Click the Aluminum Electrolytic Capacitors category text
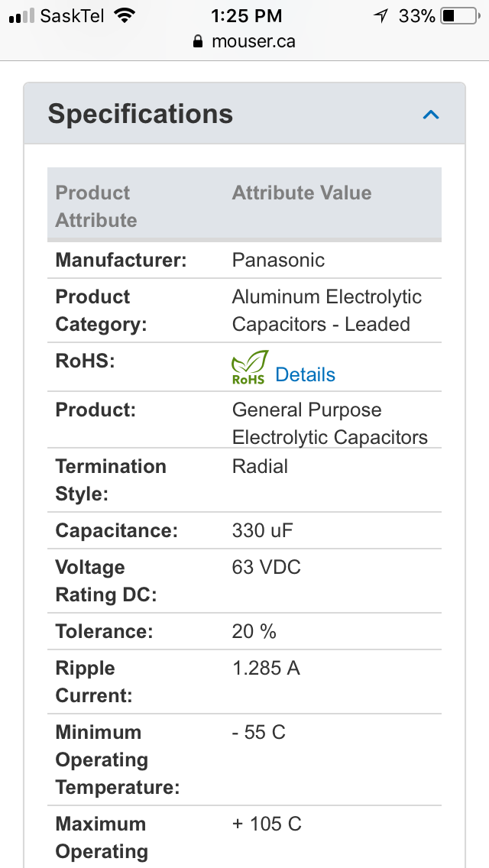489x868 pixels. coord(327,310)
